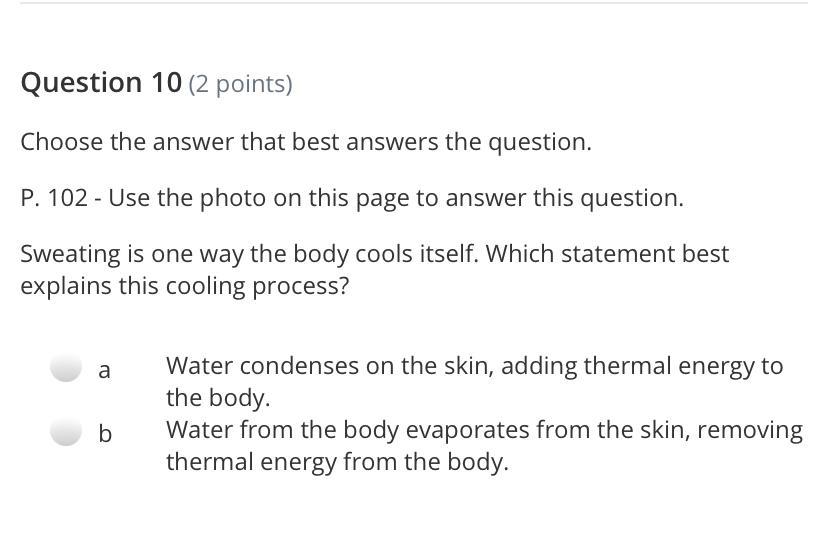Image resolution: width=828 pixels, height=556 pixels.
Task: Click the line "thermal energy from the body."
Action: click(x=337, y=462)
